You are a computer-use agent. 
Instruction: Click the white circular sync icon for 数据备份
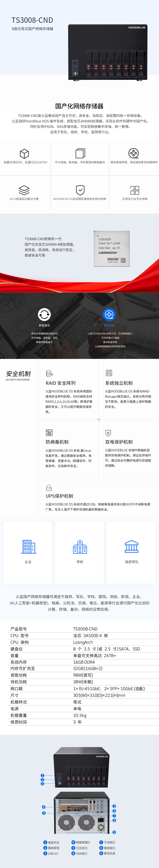click(x=44, y=314)
